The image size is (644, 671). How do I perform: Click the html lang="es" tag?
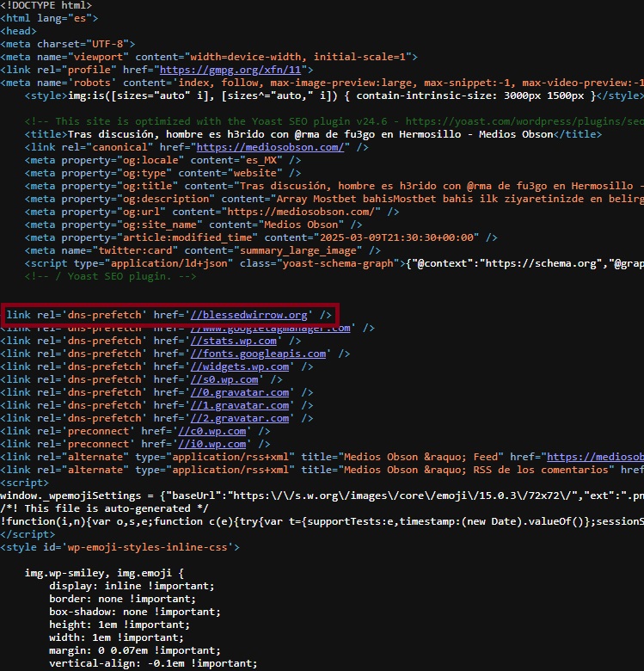49,18
